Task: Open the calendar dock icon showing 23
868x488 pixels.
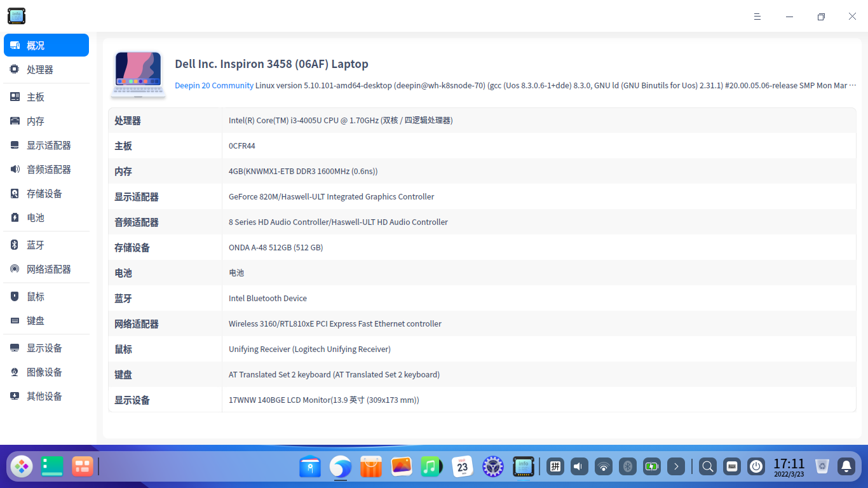Action: tap(463, 467)
